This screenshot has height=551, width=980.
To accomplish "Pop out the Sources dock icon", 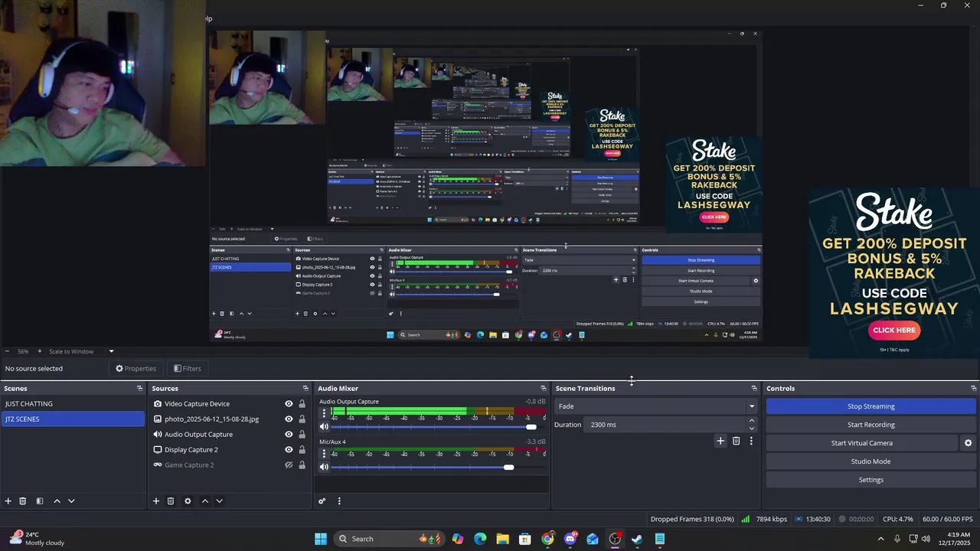I will pyautogui.click(x=305, y=389).
